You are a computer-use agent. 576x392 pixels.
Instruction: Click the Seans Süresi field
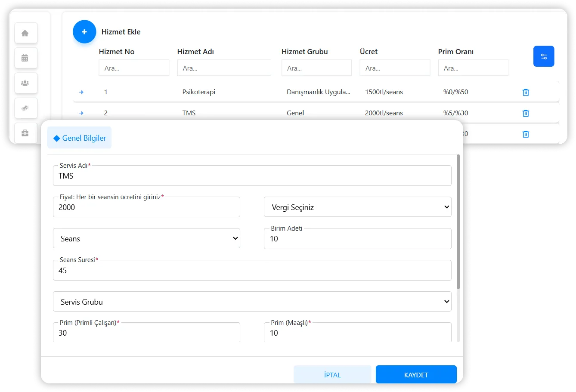[x=252, y=271]
